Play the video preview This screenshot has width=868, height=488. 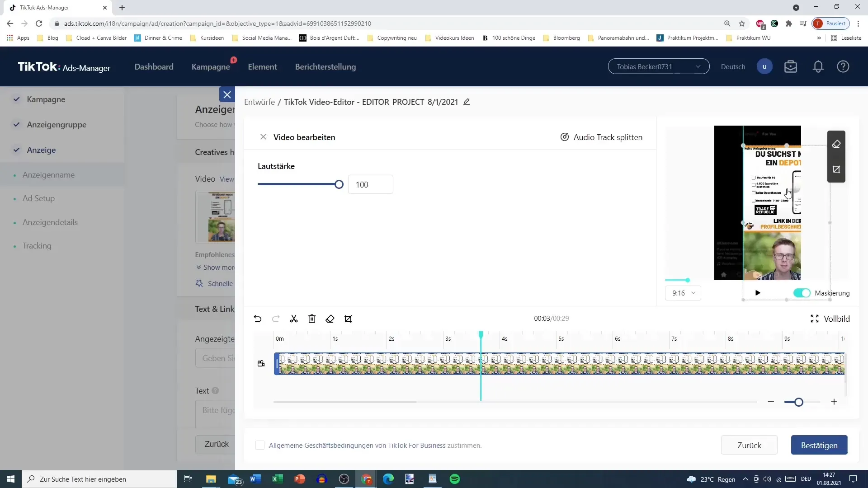758,293
